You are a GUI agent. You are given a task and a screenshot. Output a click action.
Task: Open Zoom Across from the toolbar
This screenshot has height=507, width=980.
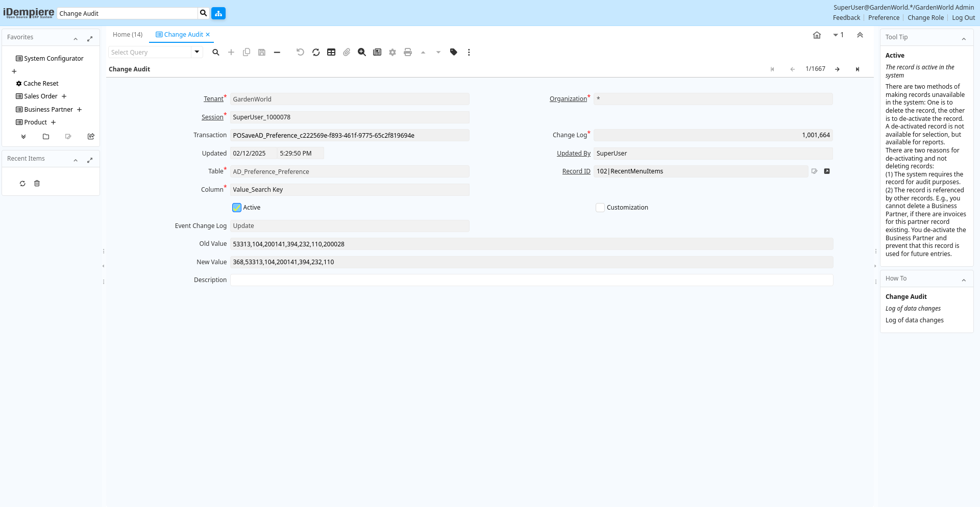(362, 53)
